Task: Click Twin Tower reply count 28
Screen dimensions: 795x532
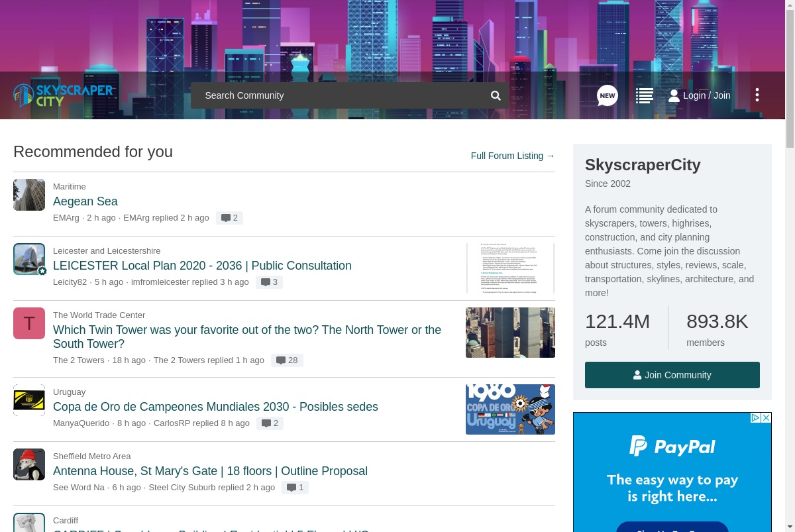Action: point(287,360)
